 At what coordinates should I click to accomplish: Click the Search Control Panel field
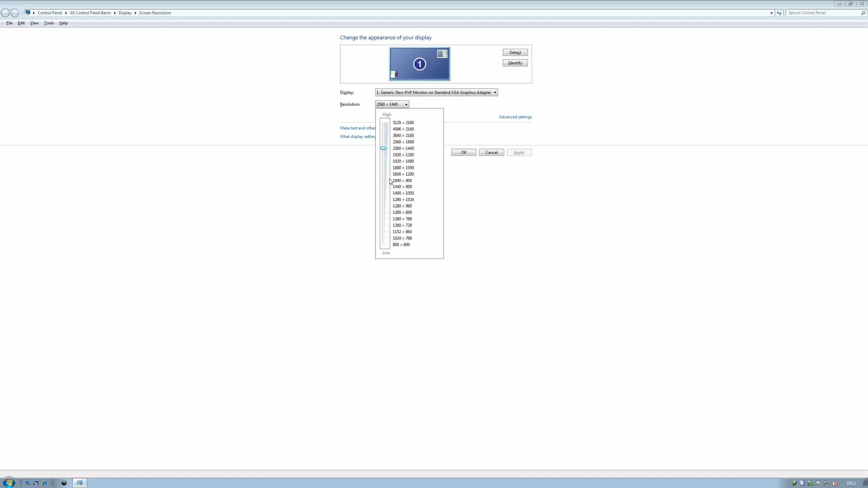tap(822, 13)
